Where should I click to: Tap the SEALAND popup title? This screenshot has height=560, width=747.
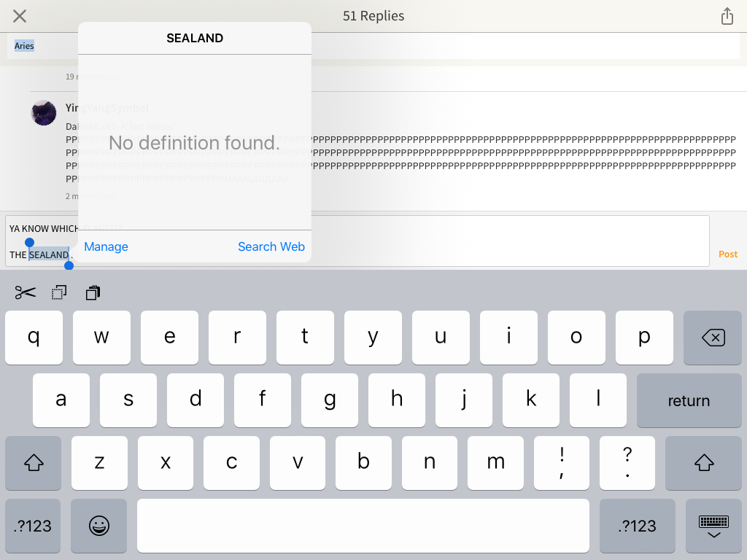195,38
